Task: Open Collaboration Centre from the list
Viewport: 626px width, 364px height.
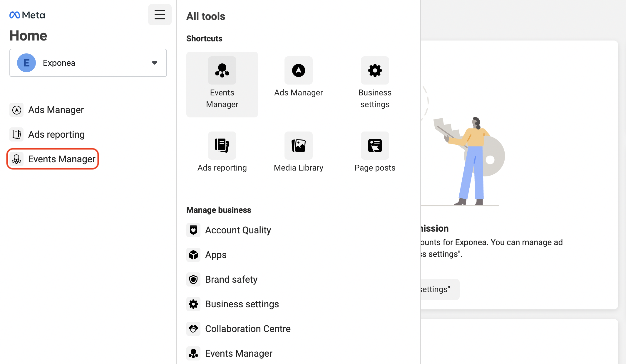Action: pos(247,329)
